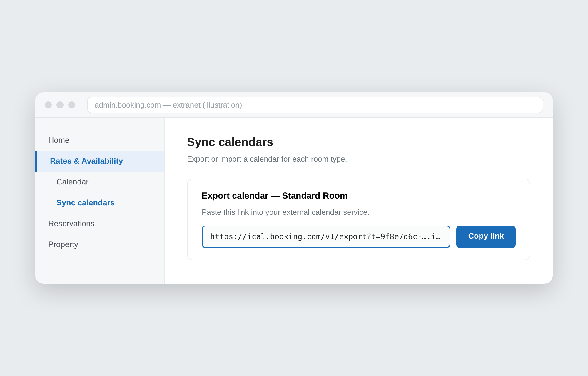Click the first gray window control dot
588x376 pixels.
pos(48,105)
